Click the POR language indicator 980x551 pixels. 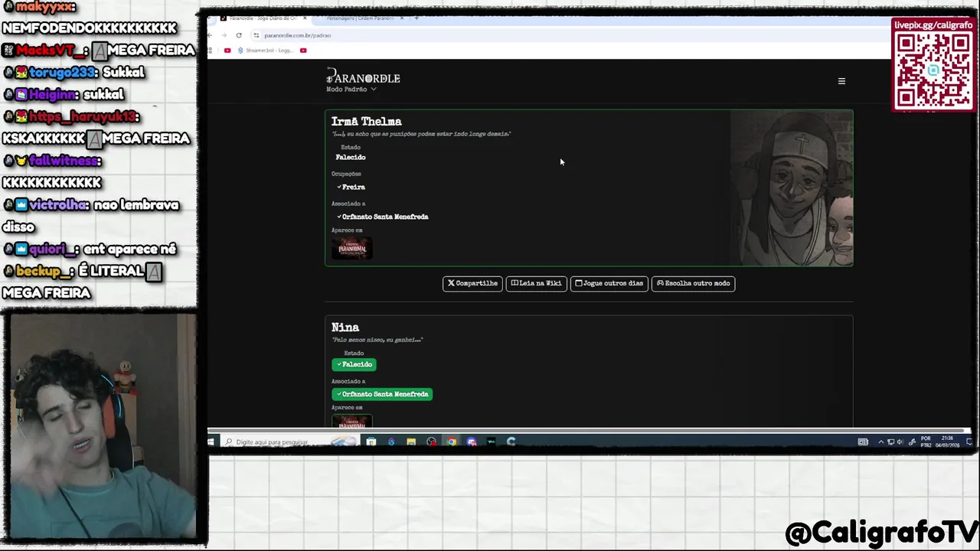926,442
